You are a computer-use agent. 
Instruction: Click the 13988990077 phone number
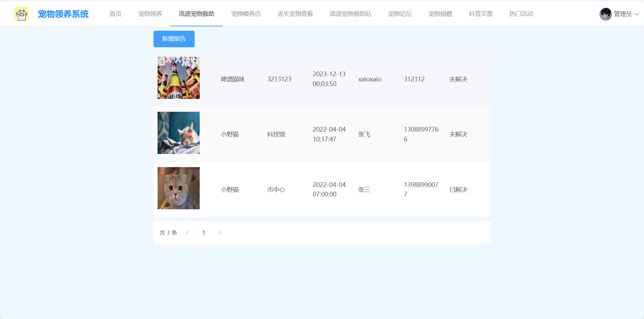(x=421, y=189)
